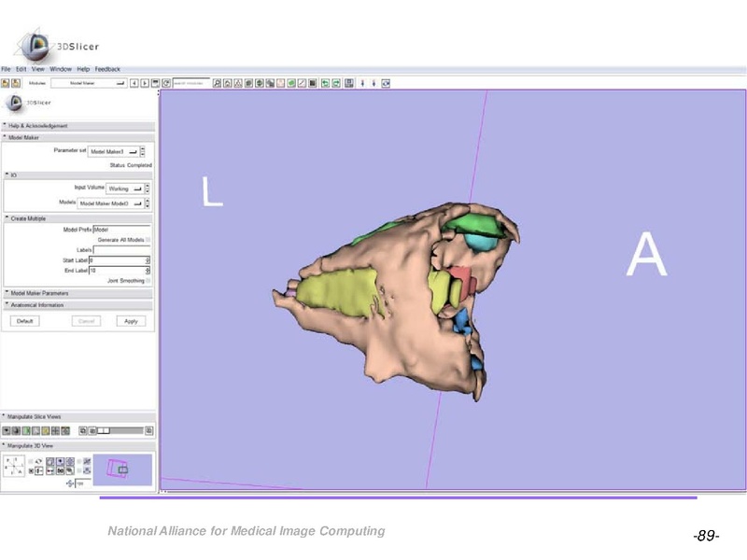Toggle the checked box in the lower 3D View row
The width and height of the screenshot is (747, 560).
point(31,471)
